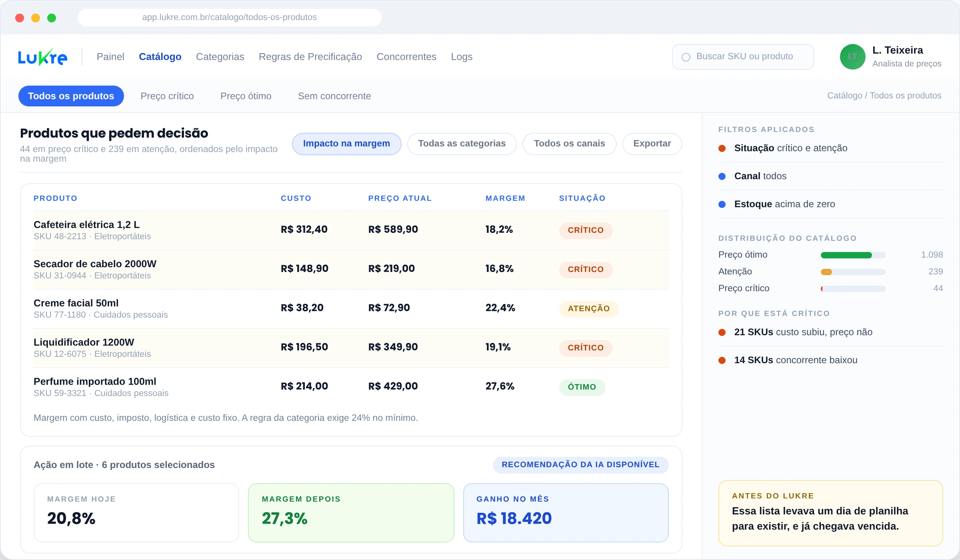Open the Concorrentes page
960x560 pixels.
tap(406, 57)
